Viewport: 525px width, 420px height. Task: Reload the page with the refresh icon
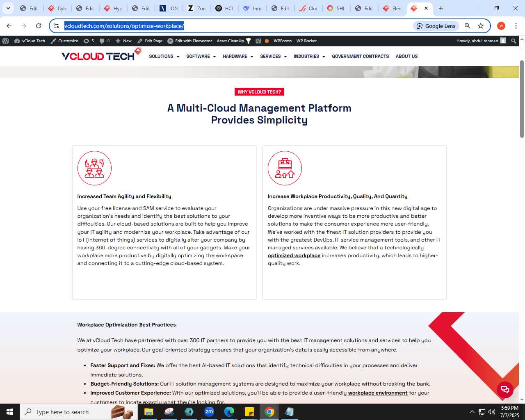(39, 26)
